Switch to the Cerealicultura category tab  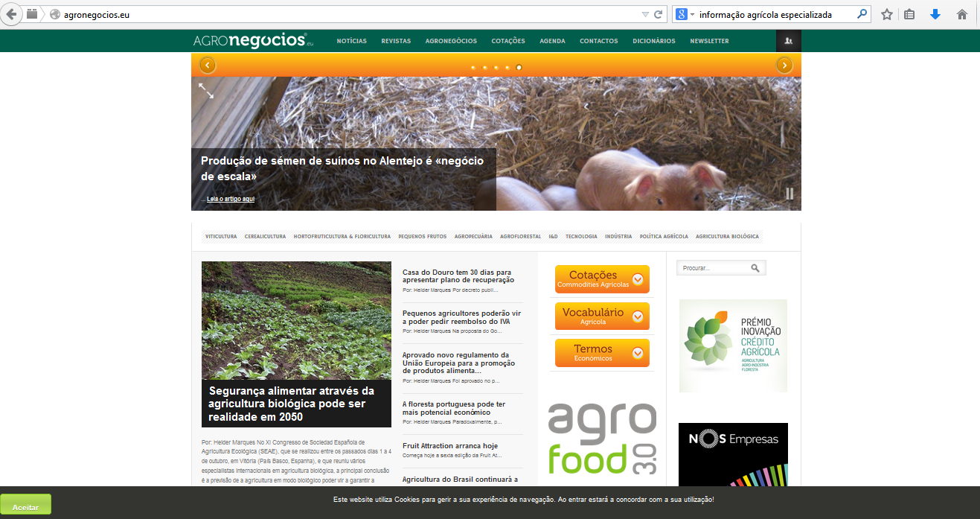(x=266, y=237)
